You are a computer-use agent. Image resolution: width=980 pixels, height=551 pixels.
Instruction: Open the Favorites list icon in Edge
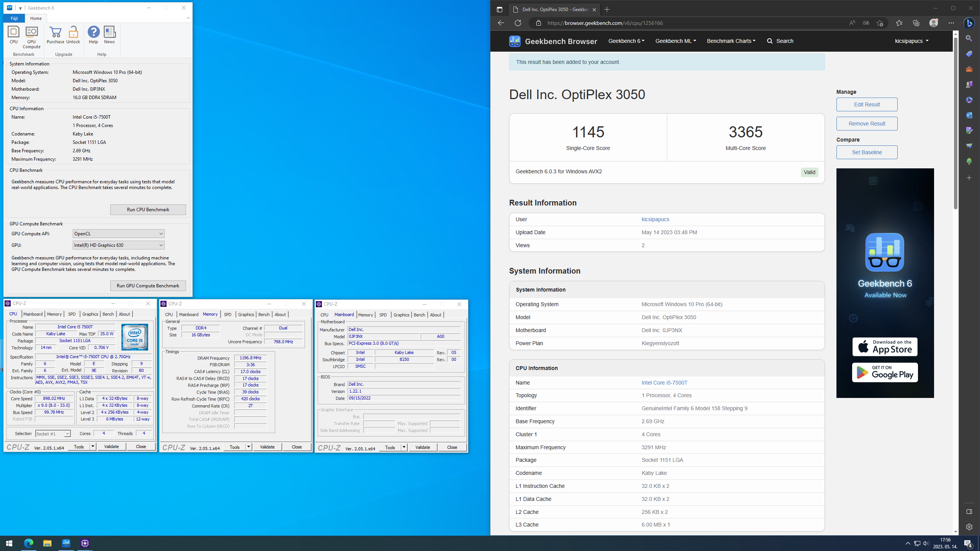pos(899,23)
